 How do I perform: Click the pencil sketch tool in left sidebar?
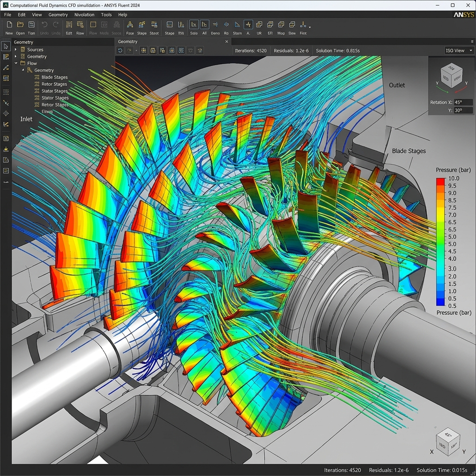(6, 68)
